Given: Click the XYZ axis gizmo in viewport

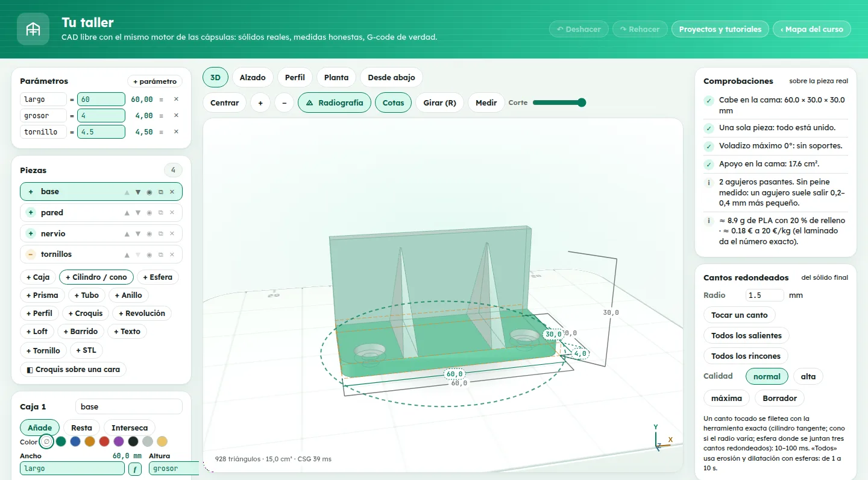Looking at the screenshot, I should tap(662, 438).
